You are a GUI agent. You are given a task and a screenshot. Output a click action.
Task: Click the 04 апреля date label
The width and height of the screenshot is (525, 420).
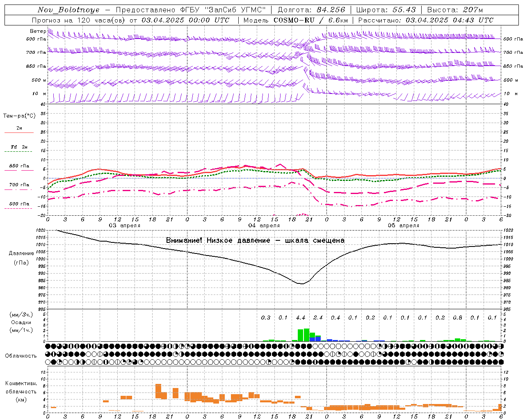click(264, 226)
